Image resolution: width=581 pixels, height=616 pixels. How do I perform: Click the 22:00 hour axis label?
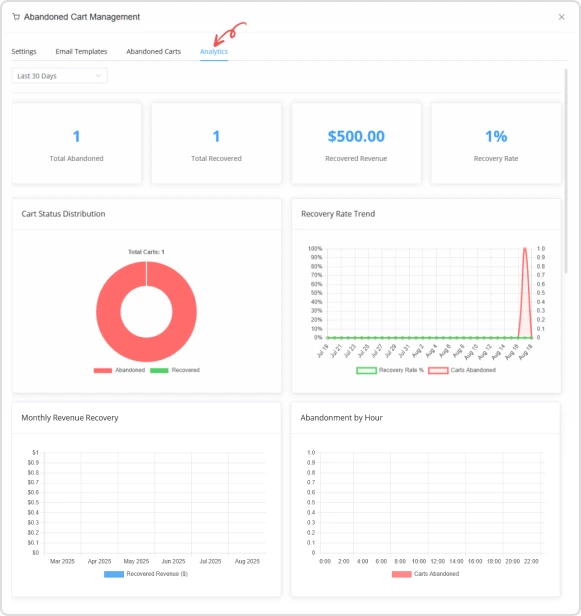(531, 561)
